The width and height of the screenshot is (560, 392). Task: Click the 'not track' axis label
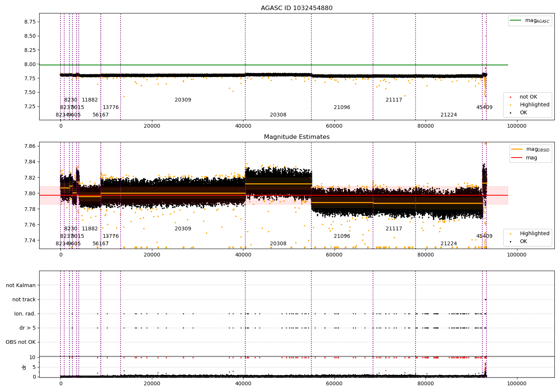[x=24, y=299]
